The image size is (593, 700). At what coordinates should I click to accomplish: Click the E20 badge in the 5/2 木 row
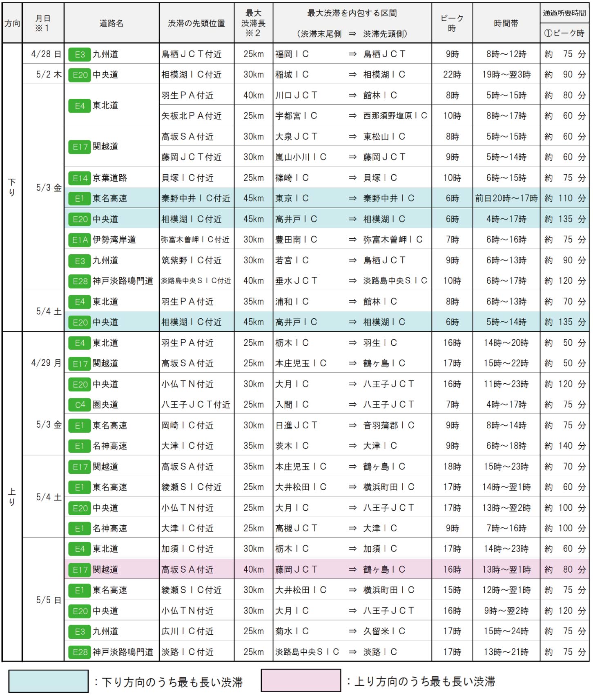coord(80,75)
